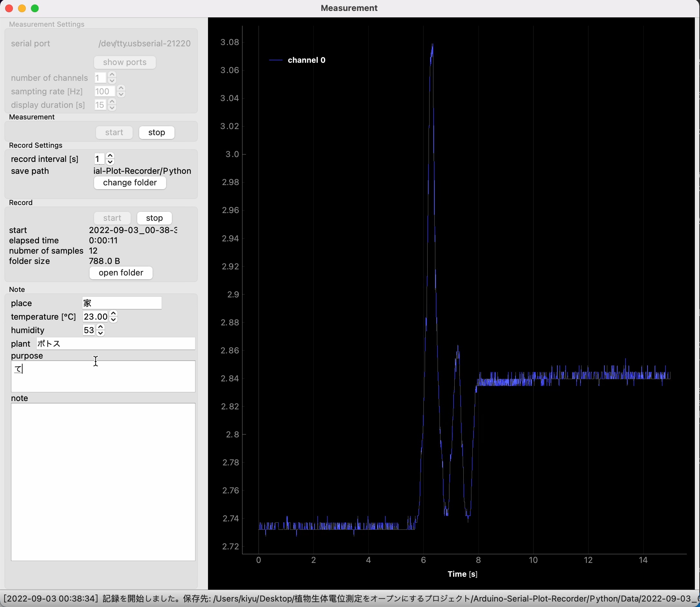
Task: Edit the purpose text area
Action: pyautogui.click(x=103, y=375)
